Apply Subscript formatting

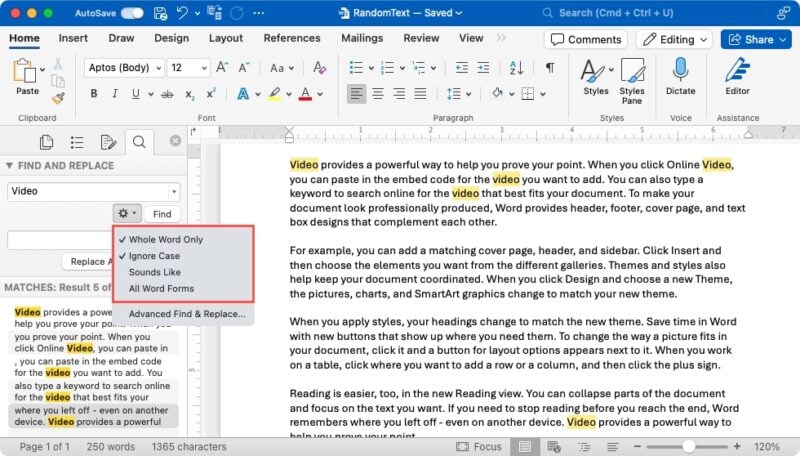(190, 94)
